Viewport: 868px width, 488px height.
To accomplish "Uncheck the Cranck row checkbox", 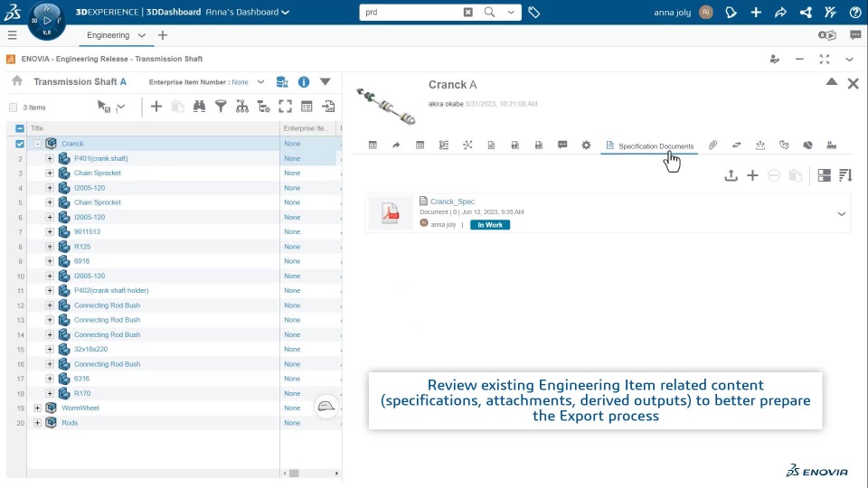I will point(20,144).
